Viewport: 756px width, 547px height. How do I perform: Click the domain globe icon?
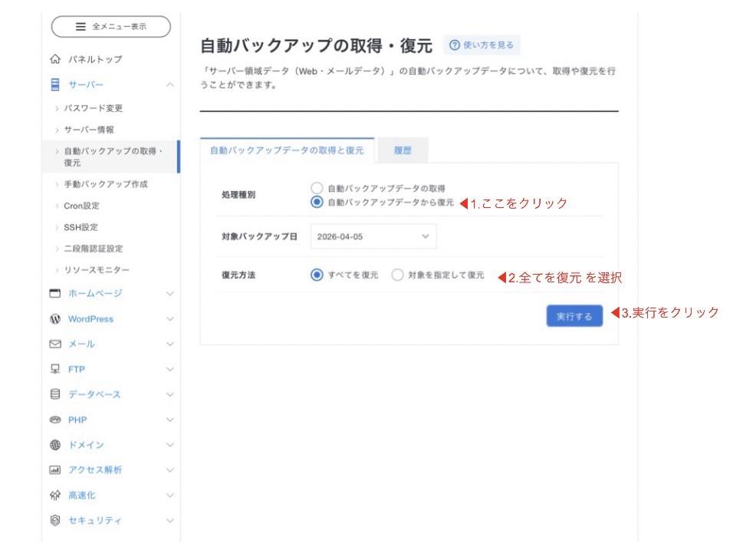point(54,445)
